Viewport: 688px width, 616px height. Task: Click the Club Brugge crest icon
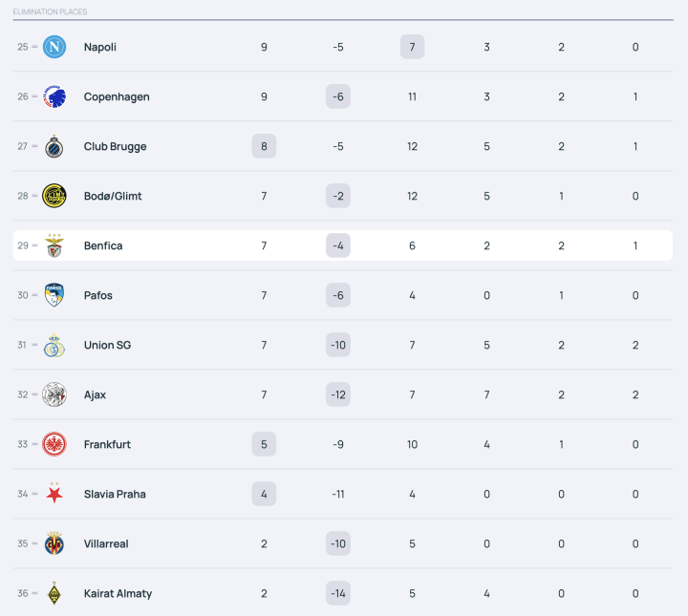(54, 146)
